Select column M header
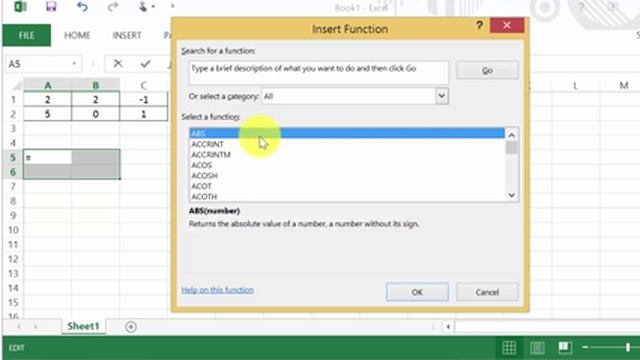Image resolution: width=640 pixels, height=360 pixels. (624, 85)
